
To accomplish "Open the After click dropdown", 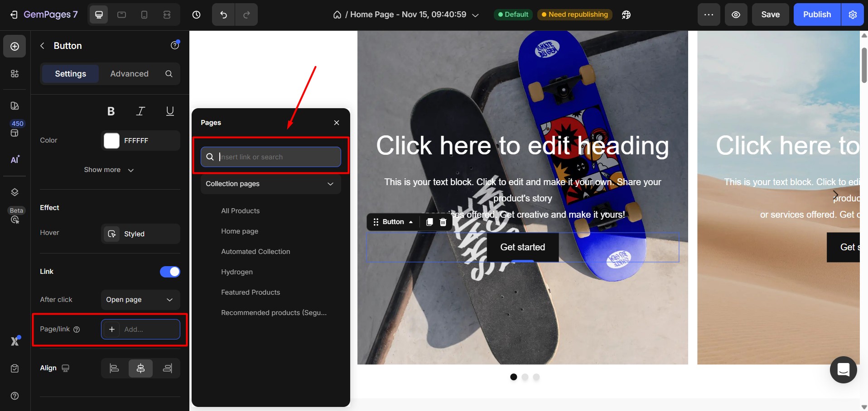I will point(140,300).
